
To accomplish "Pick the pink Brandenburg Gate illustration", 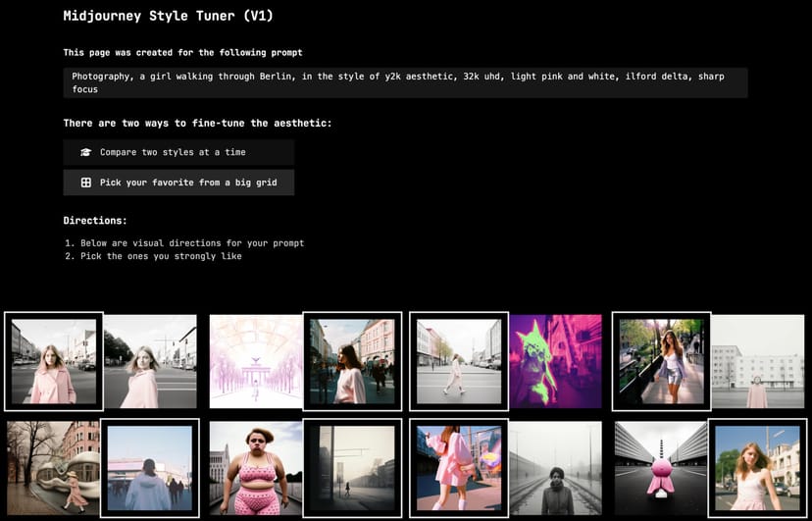I will click(256, 361).
